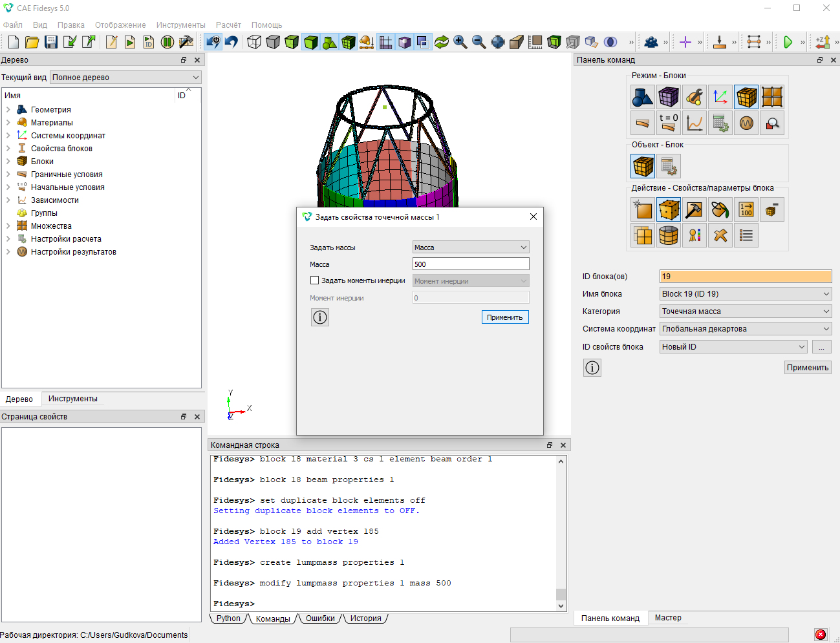Select the Группы tree item

click(x=44, y=213)
